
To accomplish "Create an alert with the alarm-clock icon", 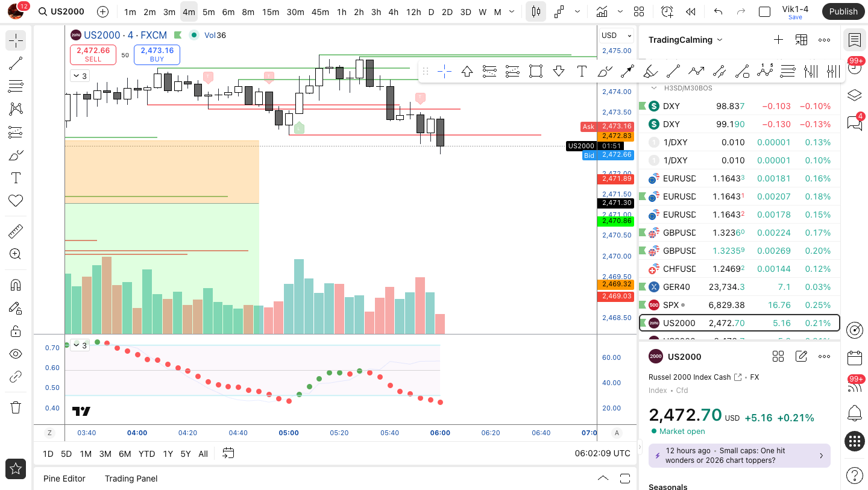I will tap(667, 11).
